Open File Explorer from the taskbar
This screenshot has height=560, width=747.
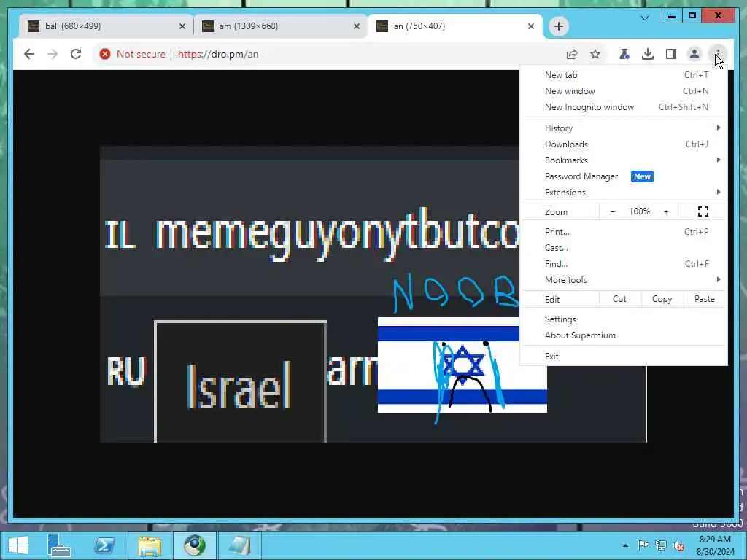click(150, 545)
